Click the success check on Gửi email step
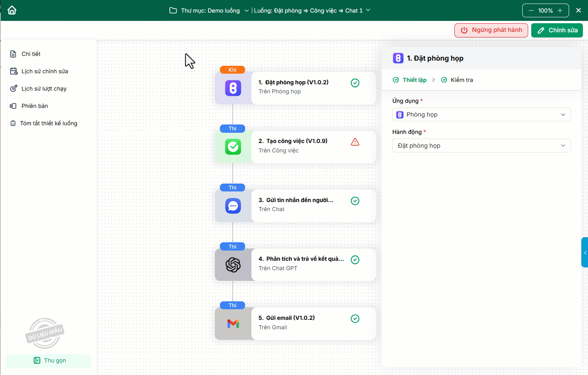The height and width of the screenshot is (375, 588). (355, 319)
